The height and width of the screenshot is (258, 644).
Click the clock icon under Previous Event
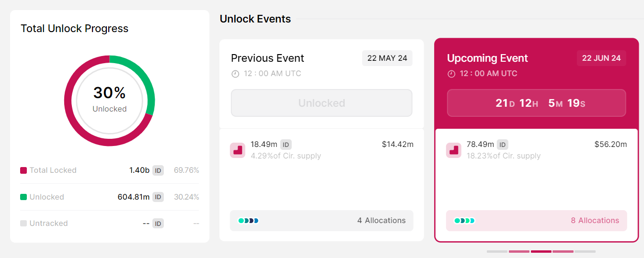(x=235, y=74)
